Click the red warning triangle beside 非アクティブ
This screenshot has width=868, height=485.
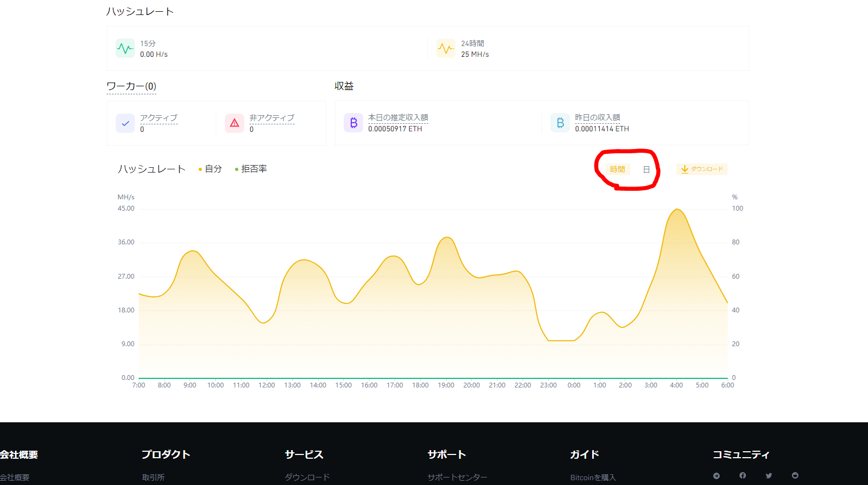234,123
